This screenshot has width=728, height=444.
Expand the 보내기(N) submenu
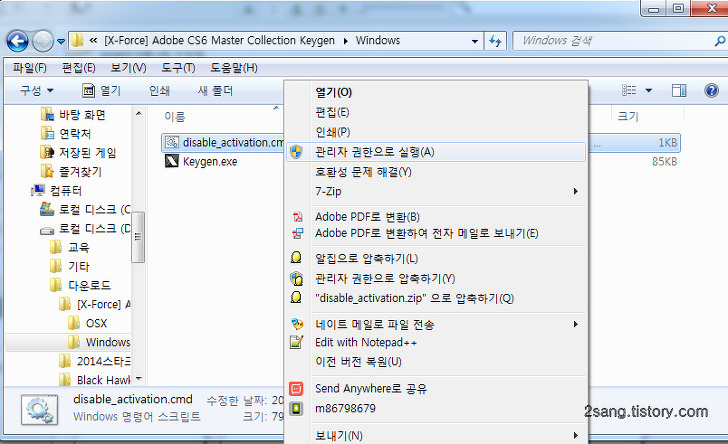point(436,435)
